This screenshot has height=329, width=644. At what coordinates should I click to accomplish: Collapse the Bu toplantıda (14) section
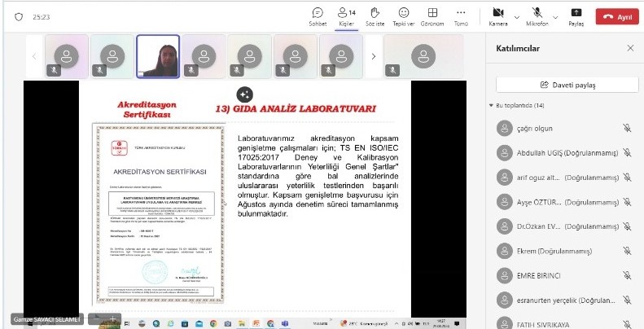[x=491, y=106]
